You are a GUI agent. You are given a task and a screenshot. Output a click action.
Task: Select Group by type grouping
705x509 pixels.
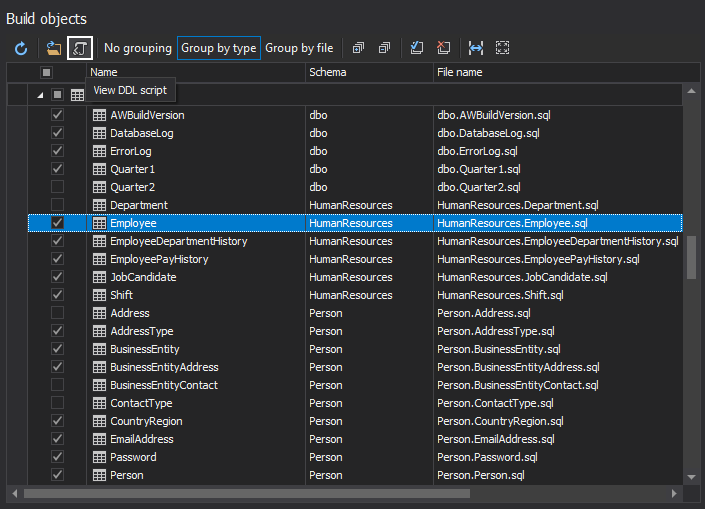[218, 48]
